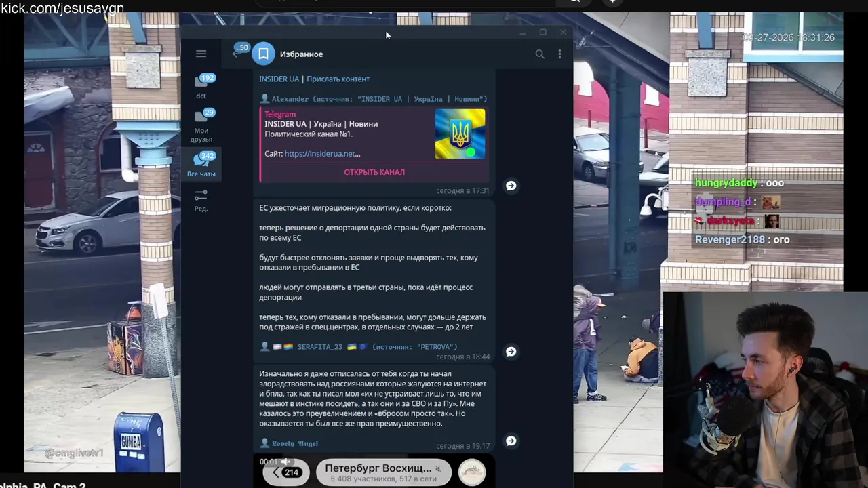Minimize the Telegram window
This screenshot has height=488, width=868.
[x=523, y=33]
